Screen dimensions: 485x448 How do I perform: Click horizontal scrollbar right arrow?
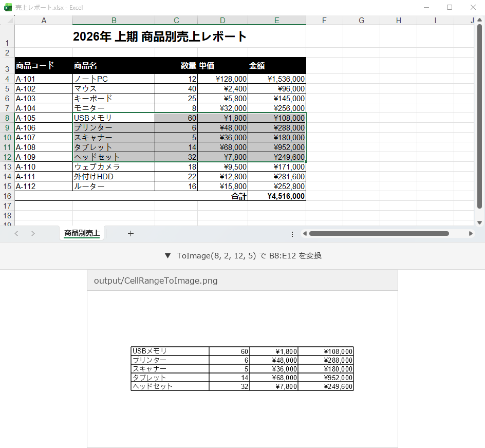coord(471,234)
